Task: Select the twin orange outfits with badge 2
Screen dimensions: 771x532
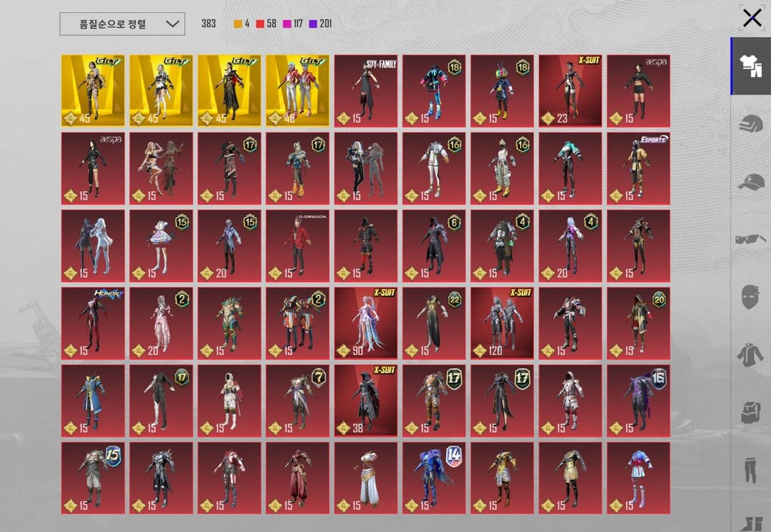Action: pyautogui.click(x=298, y=323)
